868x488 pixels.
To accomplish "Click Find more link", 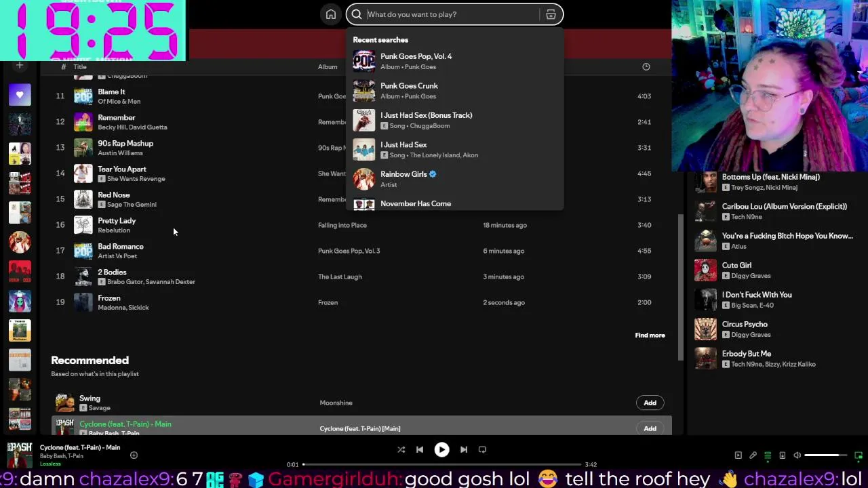I will pyautogui.click(x=650, y=335).
